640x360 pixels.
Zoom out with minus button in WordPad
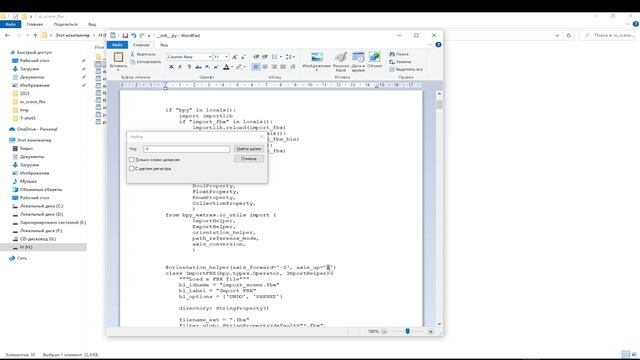[384, 331]
